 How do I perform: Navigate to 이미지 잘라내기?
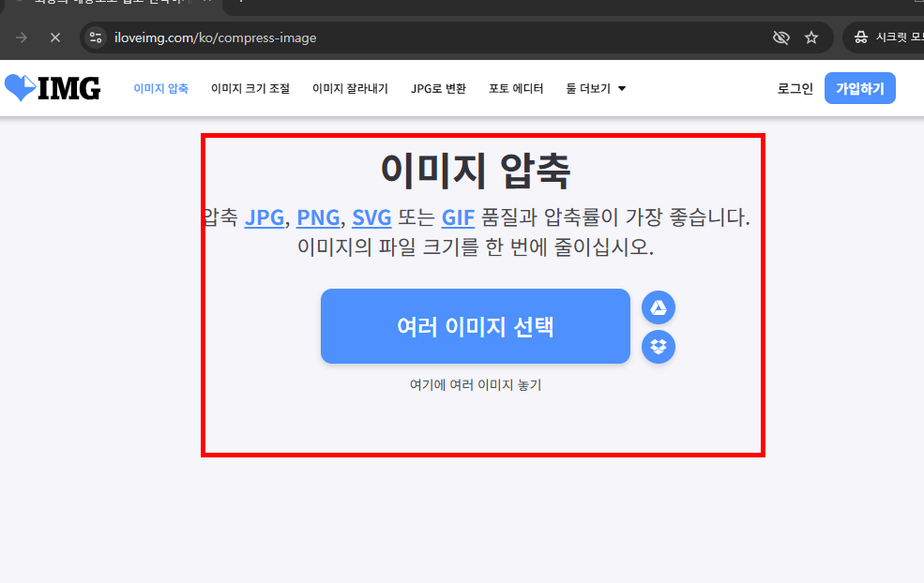point(350,88)
